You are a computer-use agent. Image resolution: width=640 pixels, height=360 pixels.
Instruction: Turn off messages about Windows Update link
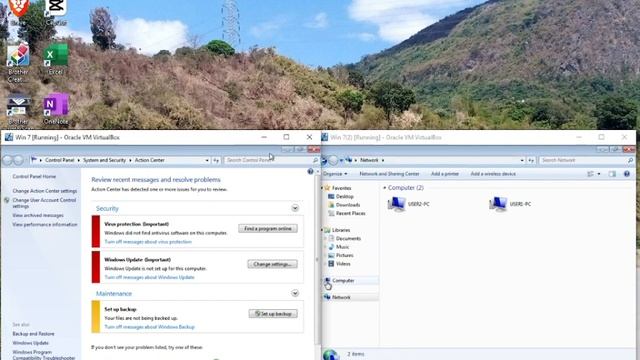149,278
